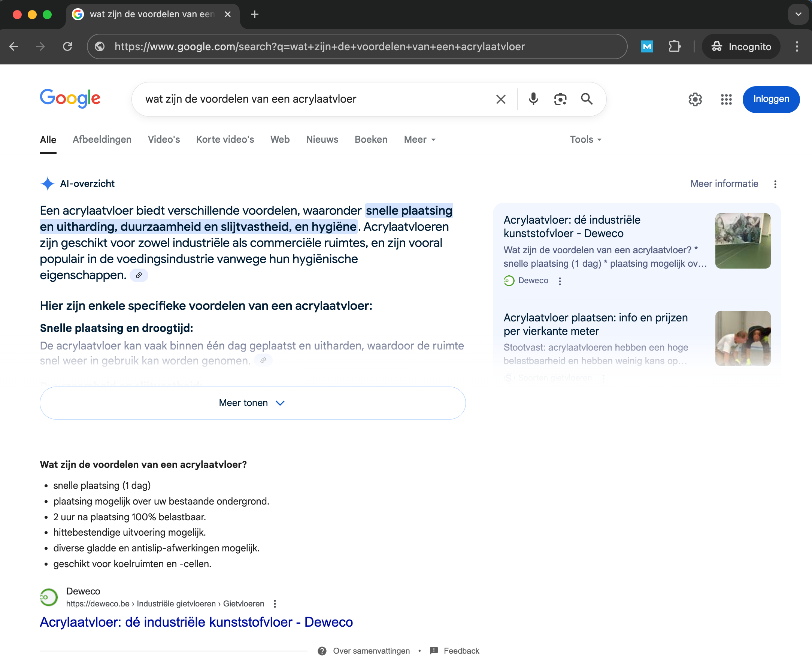Switch to Web results tab
The image size is (812, 669).
[280, 139]
